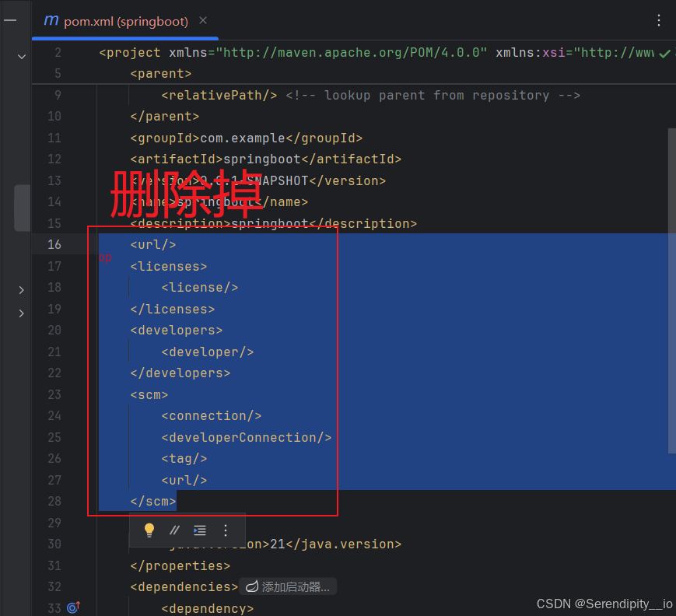Click the reformat code indent icon
The height and width of the screenshot is (616, 676).
[200, 530]
